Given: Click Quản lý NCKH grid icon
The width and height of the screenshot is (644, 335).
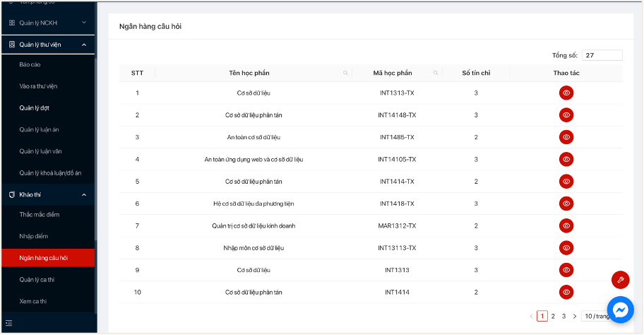Looking at the screenshot, I should (x=12, y=23).
